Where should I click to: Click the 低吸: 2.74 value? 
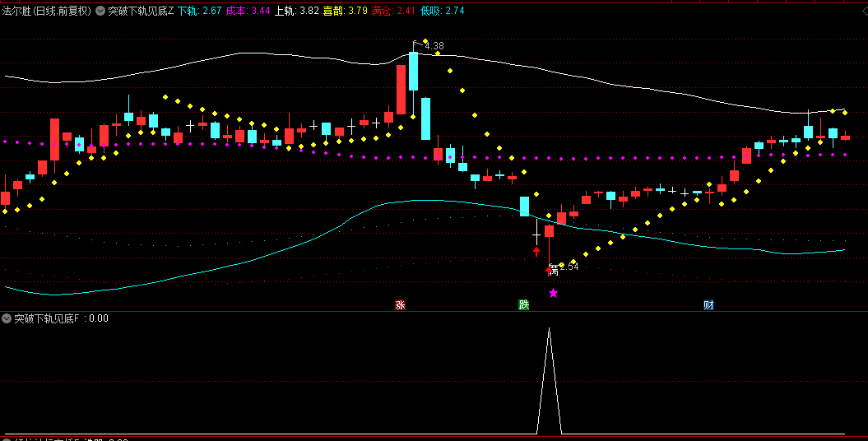[443, 11]
